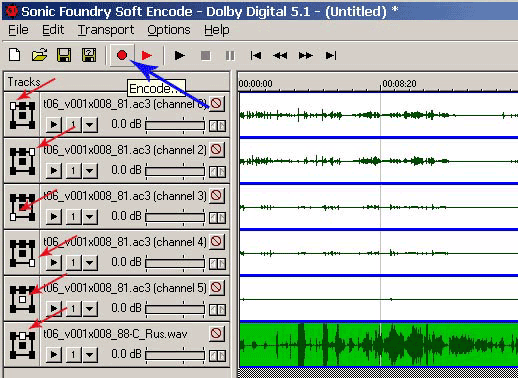Click channel assignment icon for channel 3 track
The image size is (518, 378).
[22, 207]
